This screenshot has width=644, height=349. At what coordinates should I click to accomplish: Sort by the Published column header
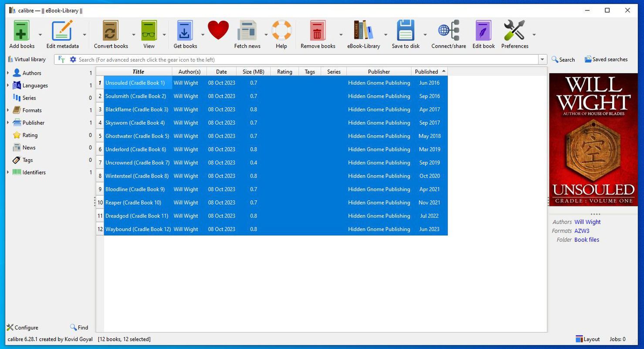coord(429,72)
